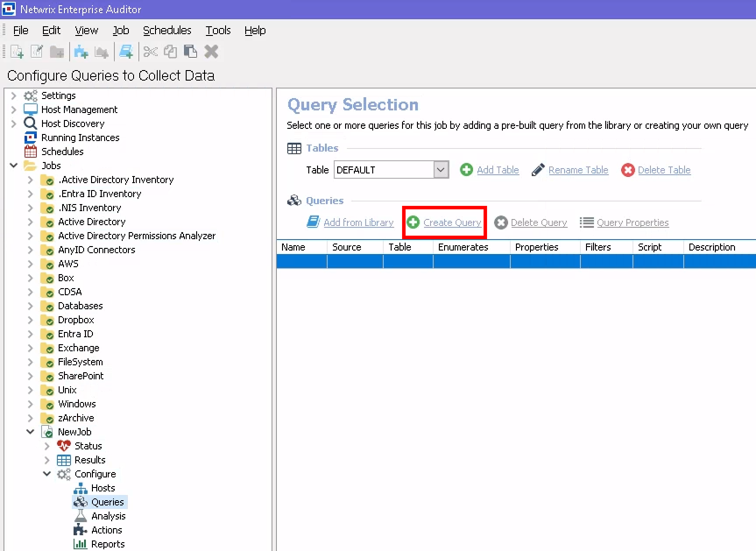Open the Table DEFAULT dropdown
Screen dimensions: 756x551
point(441,170)
